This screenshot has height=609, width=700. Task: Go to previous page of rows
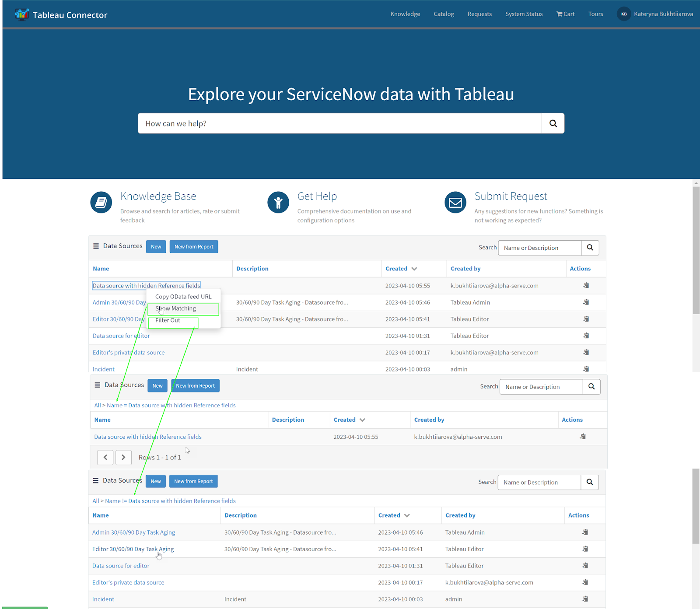tap(105, 457)
